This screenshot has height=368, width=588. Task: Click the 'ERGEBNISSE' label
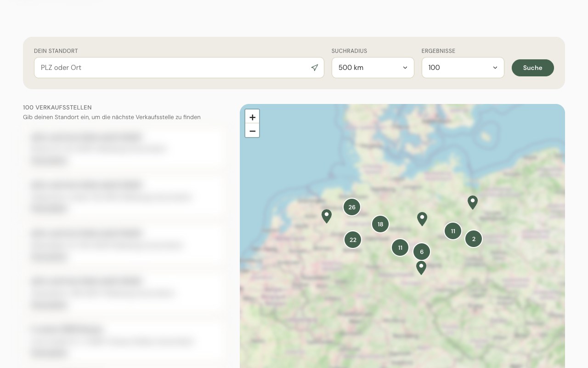(438, 51)
